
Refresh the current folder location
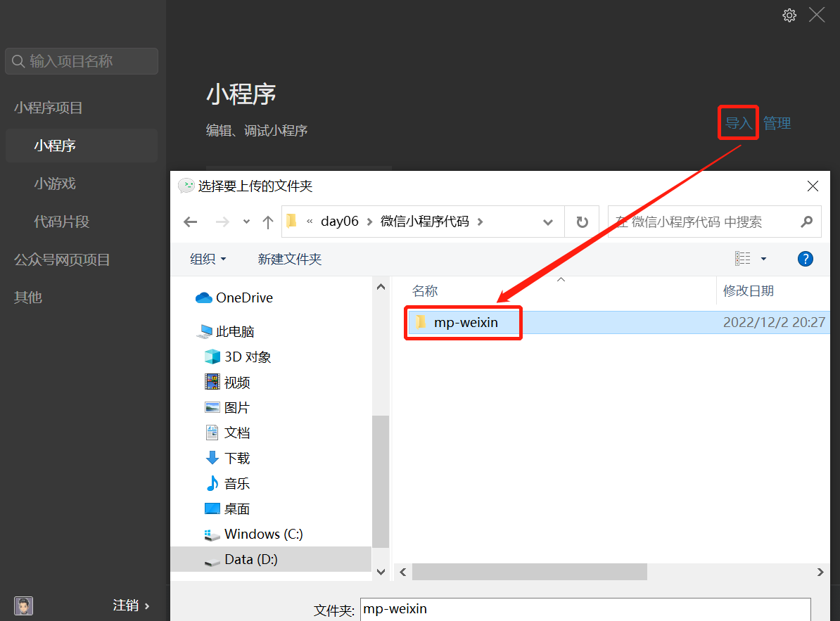click(582, 222)
